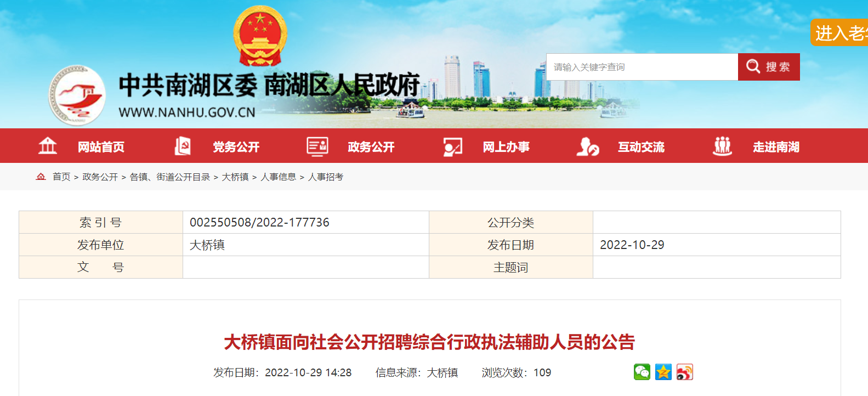Viewport: 868px width, 396px height.
Task: Open the 政务公开 navigation item
Action: tap(371, 147)
